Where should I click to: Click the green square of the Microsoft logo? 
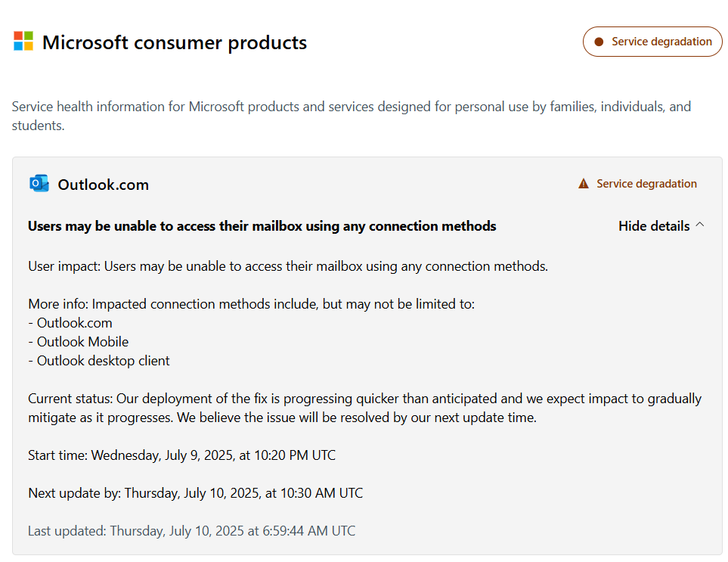pyautogui.click(x=28, y=36)
